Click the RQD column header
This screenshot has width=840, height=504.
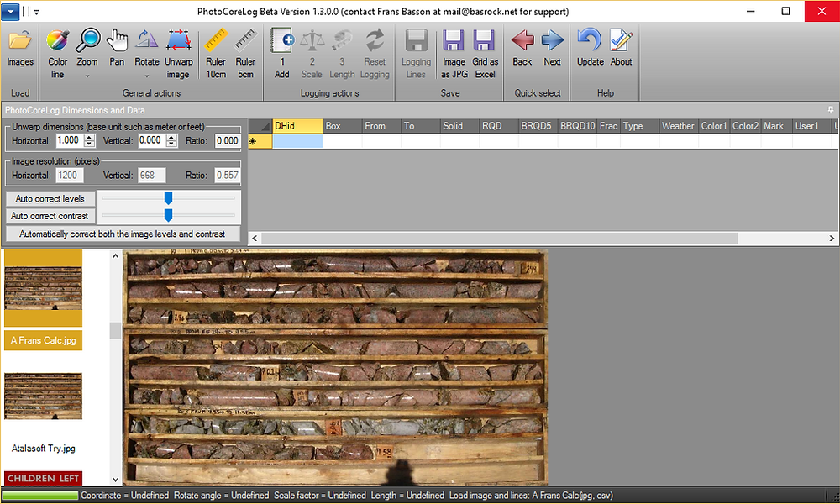(x=498, y=126)
